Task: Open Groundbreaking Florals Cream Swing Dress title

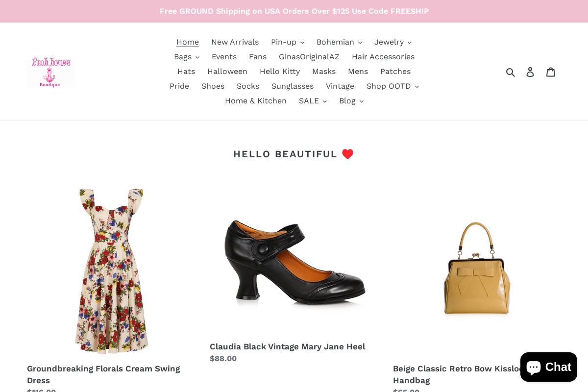Action: (103, 374)
